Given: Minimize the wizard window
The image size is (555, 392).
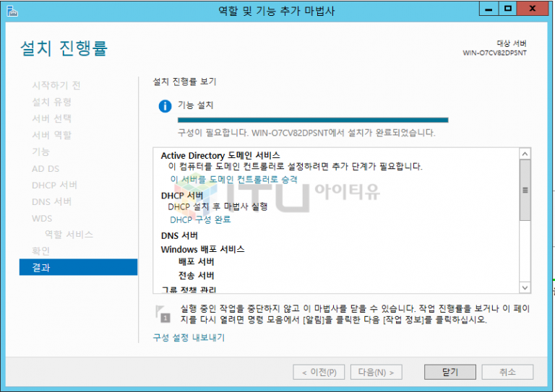Looking at the screenshot, I should click(x=488, y=9).
